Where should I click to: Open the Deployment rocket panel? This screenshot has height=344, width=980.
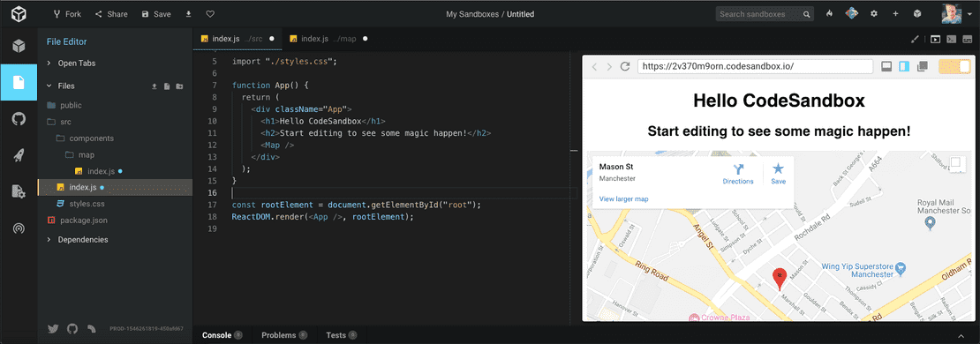(19, 155)
